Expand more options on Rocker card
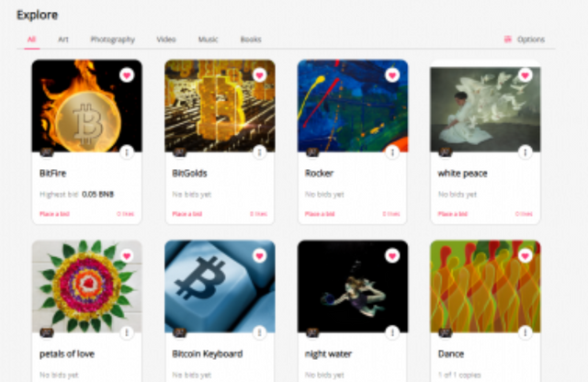588x382 pixels. coord(392,152)
